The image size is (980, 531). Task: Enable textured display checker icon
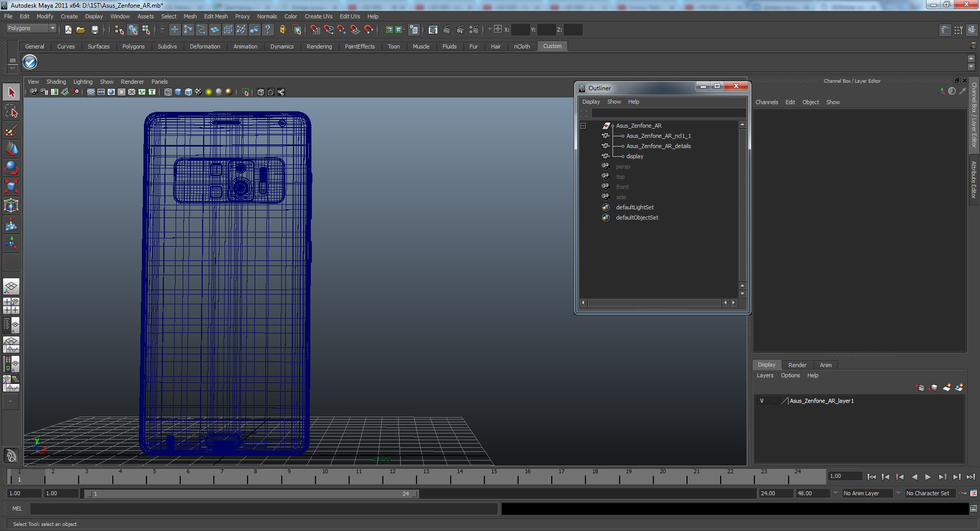198,92
